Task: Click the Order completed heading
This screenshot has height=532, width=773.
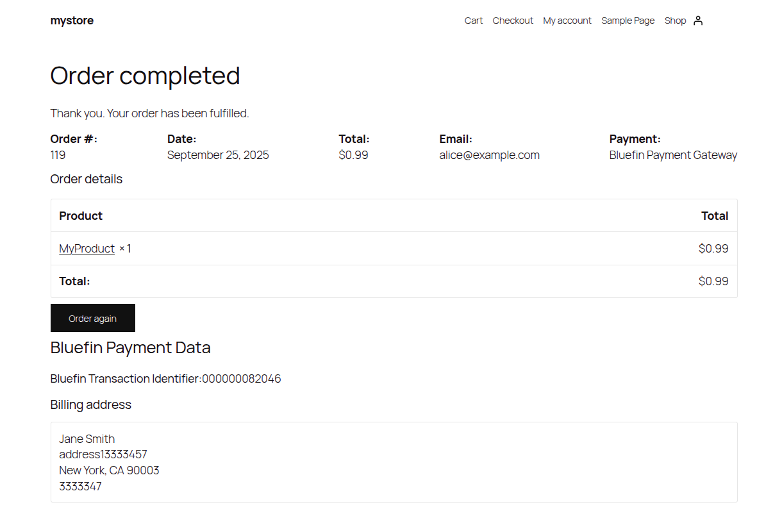Action: (x=145, y=75)
